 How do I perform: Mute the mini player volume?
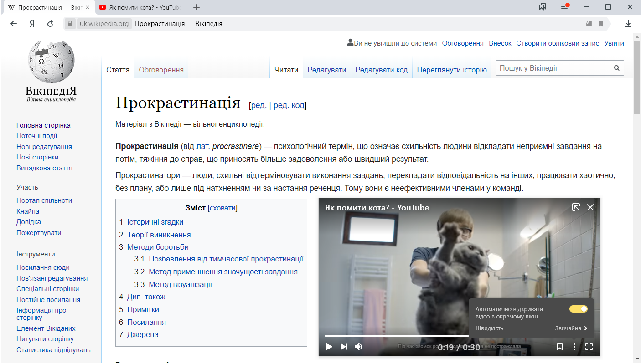pyautogui.click(x=358, y=347)
